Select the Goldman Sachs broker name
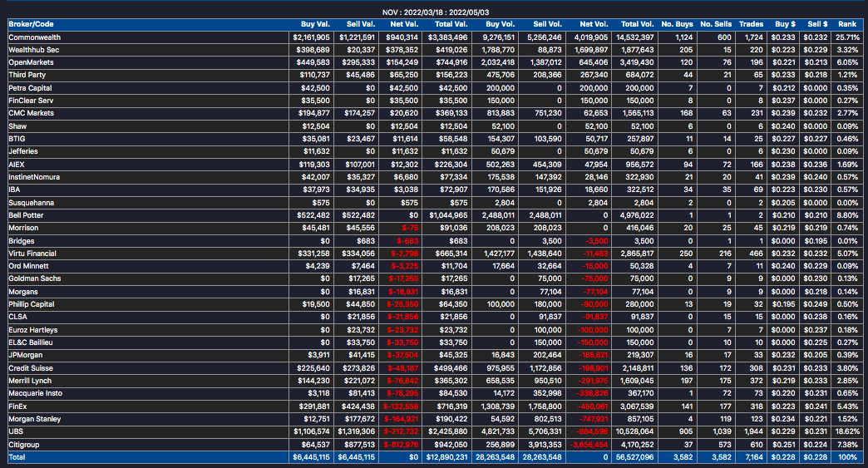Image resolution: width=868 pixels, height=468 pixels. coord(34,278)
